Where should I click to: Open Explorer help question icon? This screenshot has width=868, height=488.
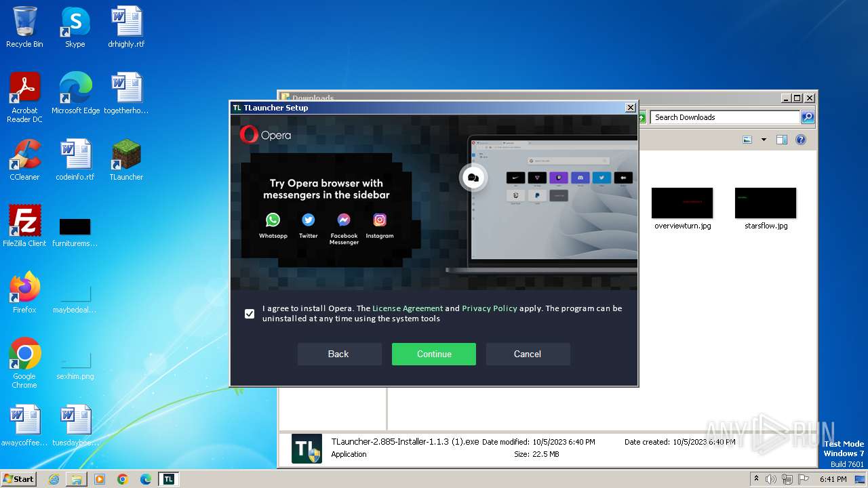tap(801, 140)
